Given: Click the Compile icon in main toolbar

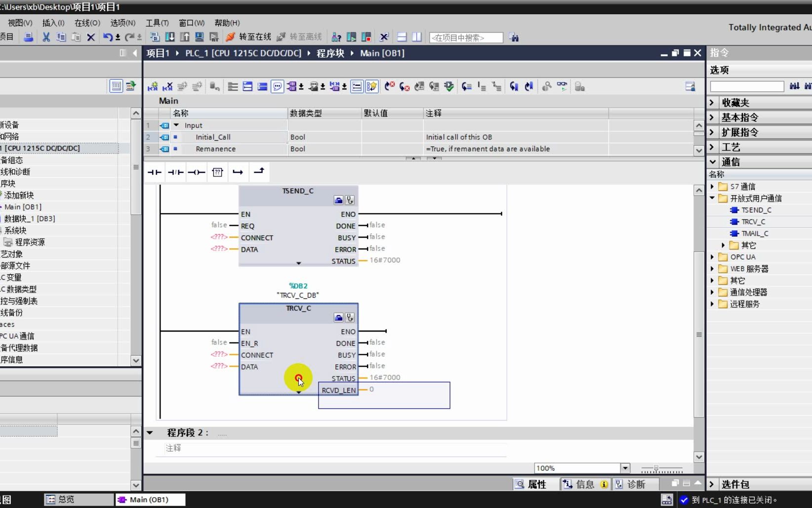Looking at the screenshot, I should (155, 37).
